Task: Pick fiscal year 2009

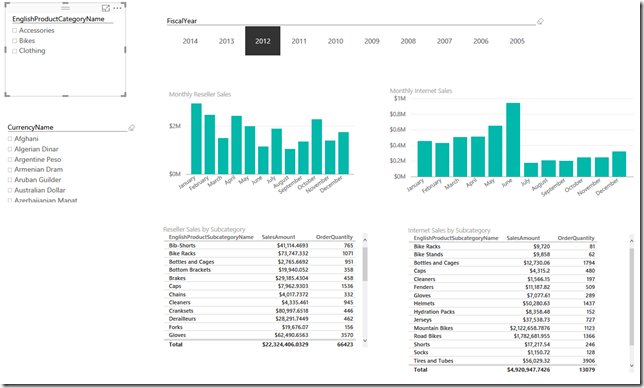Action: tap(372, 41)
